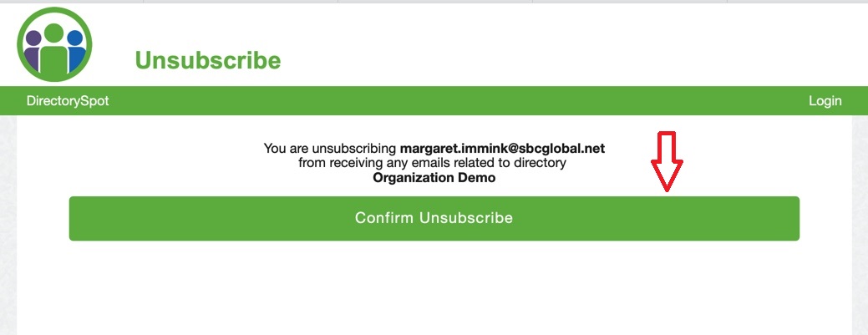Image resolution: width=868 pixels, height=335 pixels.
Task: Click the 'from receiving any emails' line
Action: coord(432,163)
